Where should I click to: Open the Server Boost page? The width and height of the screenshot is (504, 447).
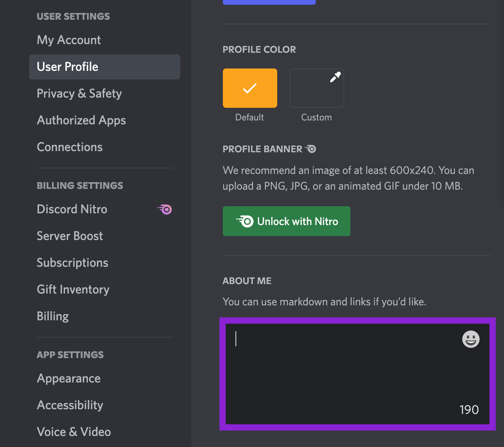(x=70, y=236)
